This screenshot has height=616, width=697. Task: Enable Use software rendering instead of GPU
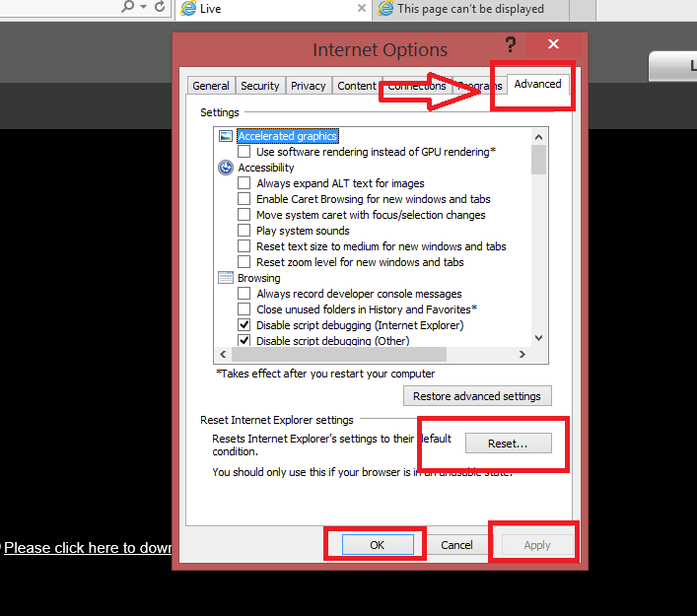[x=244, y=152]
